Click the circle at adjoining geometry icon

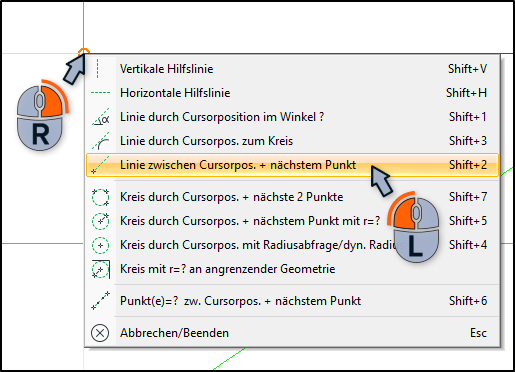pyautogui.click(x=101, y=269)
